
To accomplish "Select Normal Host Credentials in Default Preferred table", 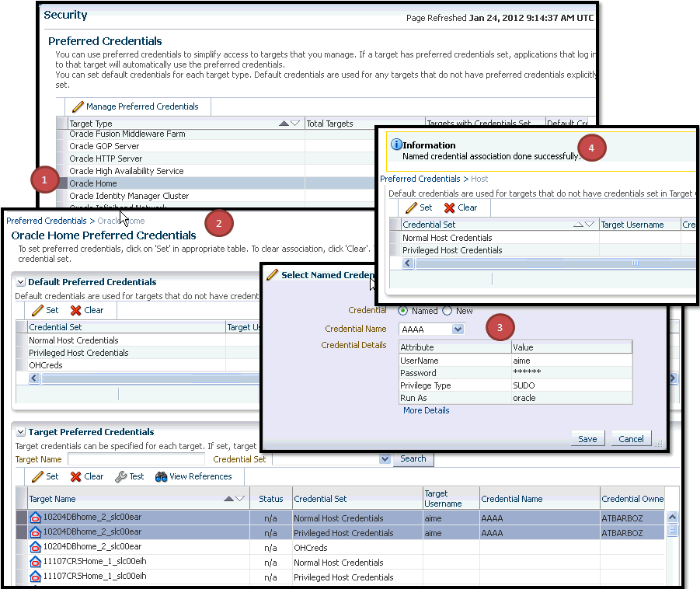I will (x=138, y=340).
